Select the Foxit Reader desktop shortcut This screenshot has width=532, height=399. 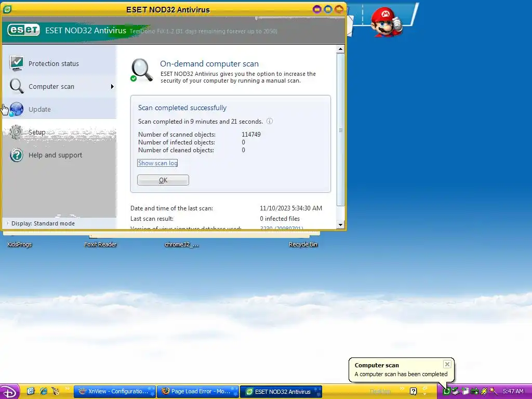coord(100,244)
